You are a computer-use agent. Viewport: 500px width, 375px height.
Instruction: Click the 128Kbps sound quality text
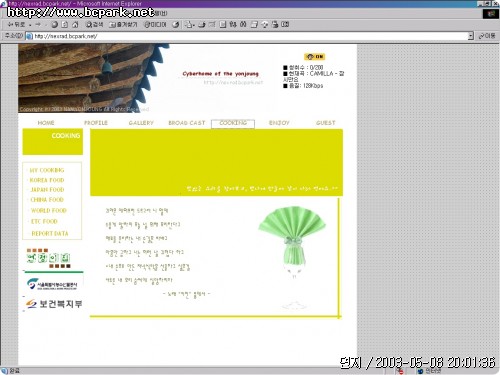(303, 86)
